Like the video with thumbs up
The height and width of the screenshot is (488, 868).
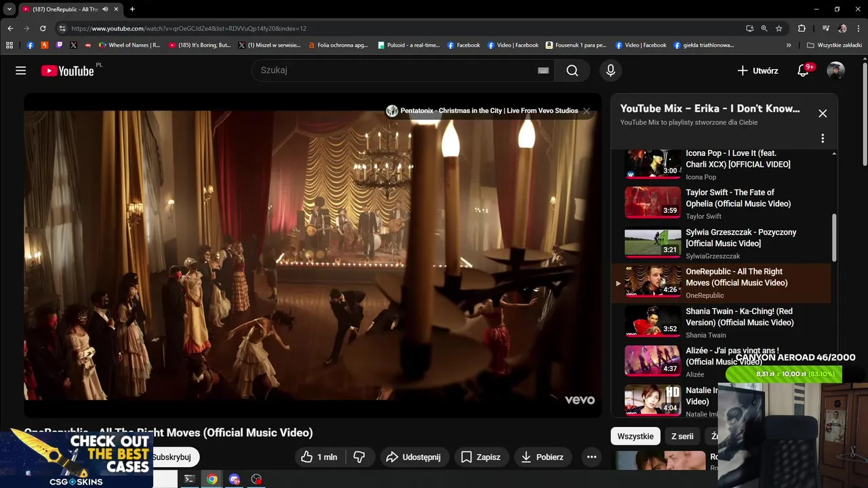point(319,457)
